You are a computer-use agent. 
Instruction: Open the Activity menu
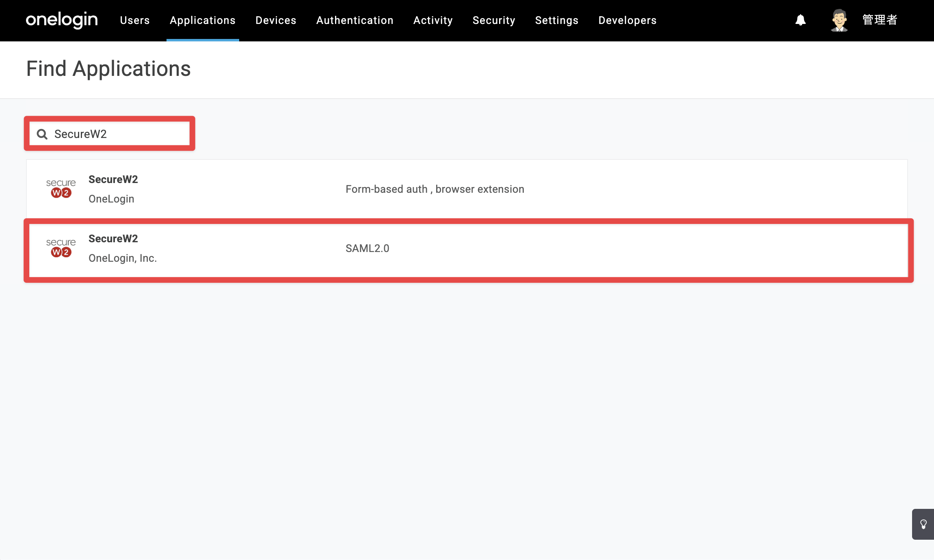pos(433,20)
